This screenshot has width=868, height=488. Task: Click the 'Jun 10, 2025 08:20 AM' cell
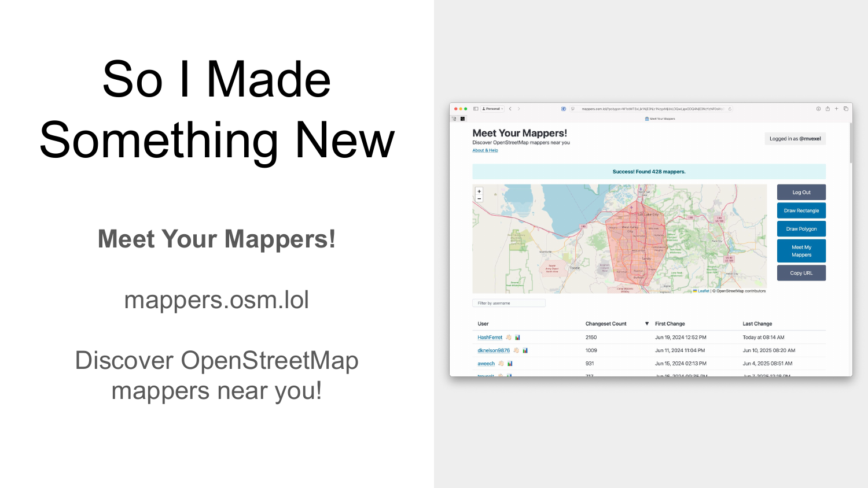point(769,350)
